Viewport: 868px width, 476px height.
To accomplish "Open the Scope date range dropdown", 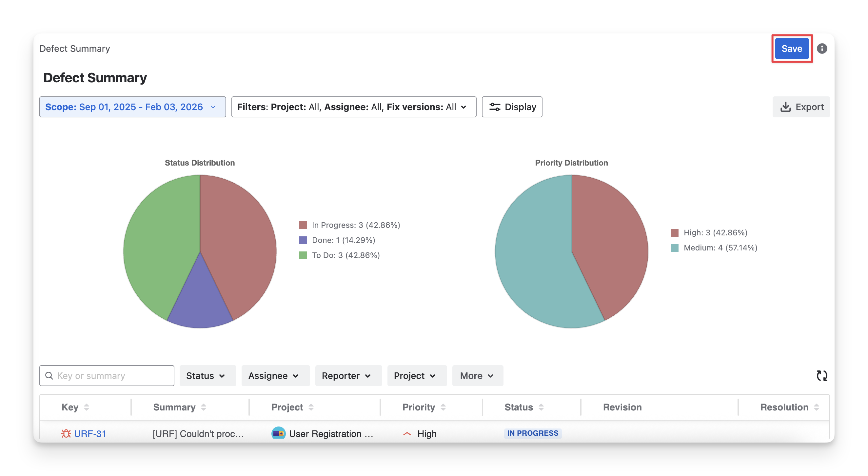I will pos(132,107).
